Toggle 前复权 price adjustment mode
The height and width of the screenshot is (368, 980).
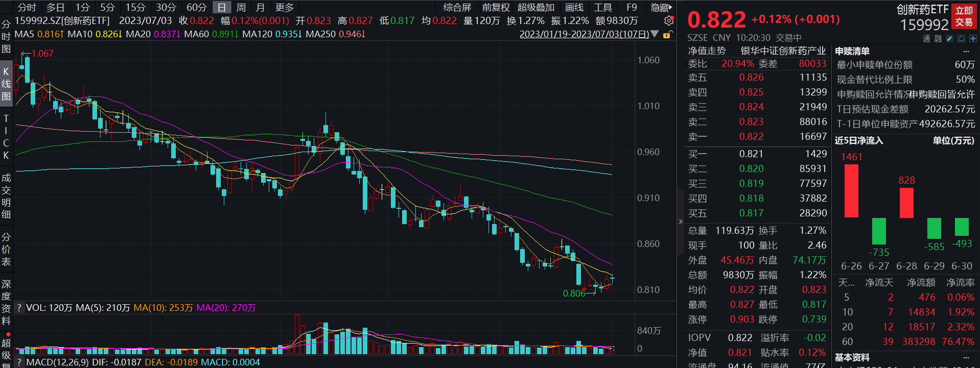pyautogui.click(x=496, y=8)
